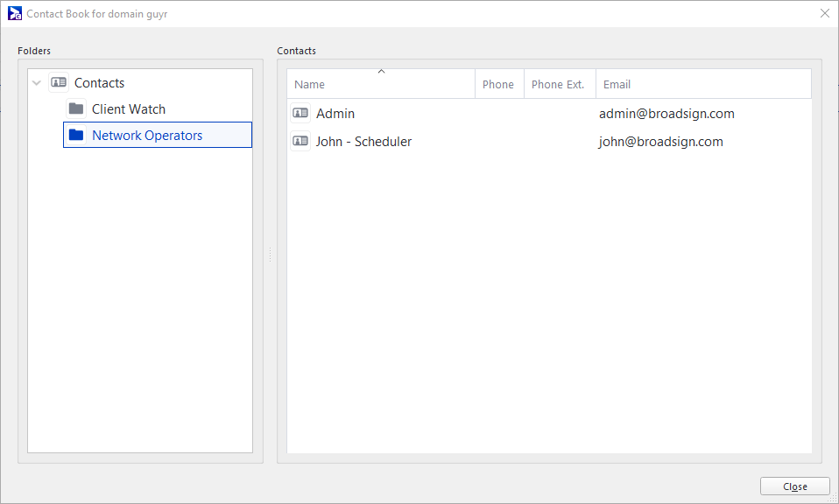839x504 pixels.
Task: Collapse the Contacts tree node
Action: tap(37, 83)
